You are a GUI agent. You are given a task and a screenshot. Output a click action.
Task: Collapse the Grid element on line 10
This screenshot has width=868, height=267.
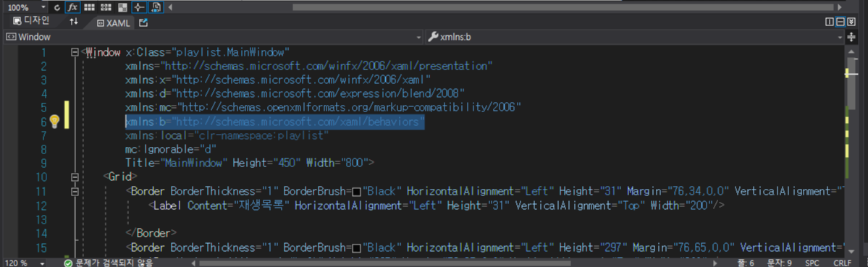(x=75, y=177)
